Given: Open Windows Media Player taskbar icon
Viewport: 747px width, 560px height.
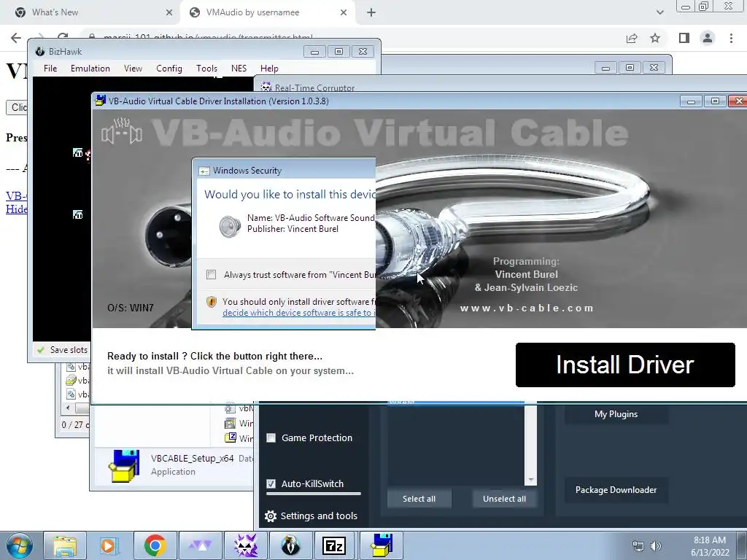Looking at the screenshot, I should [109, 545].
